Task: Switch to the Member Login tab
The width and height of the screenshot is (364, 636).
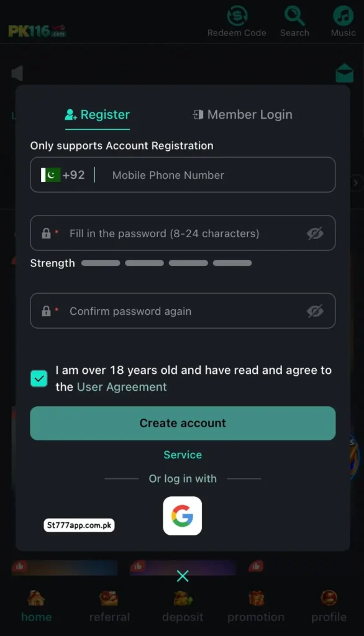Action: (x=242, y=115)
